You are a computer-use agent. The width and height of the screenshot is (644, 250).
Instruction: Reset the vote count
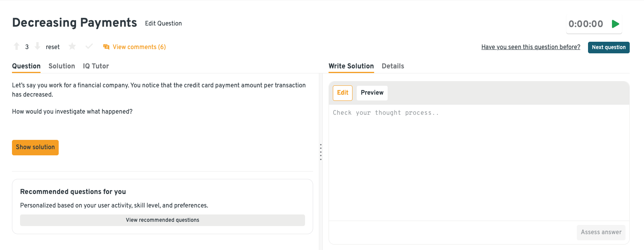coord(53,47)
